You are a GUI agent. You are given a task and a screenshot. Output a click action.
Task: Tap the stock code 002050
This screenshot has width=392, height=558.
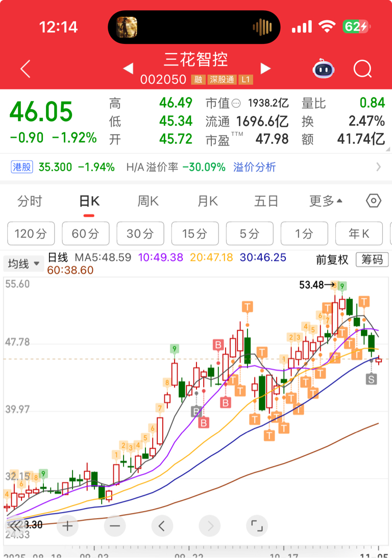coord(163,79)
